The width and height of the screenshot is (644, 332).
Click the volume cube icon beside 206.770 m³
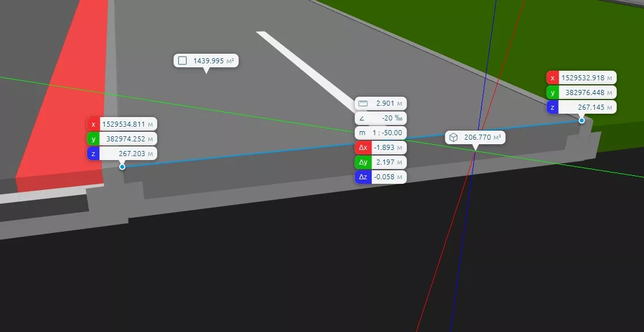click(454, 137)
